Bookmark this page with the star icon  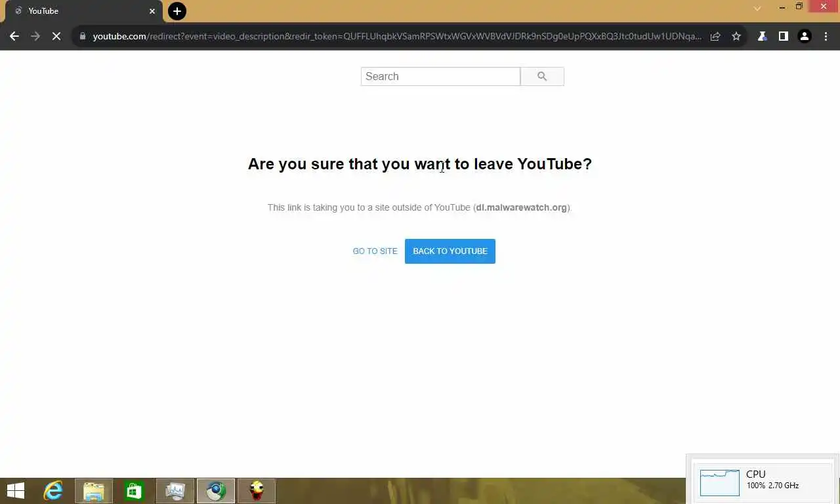pos(736,37)
